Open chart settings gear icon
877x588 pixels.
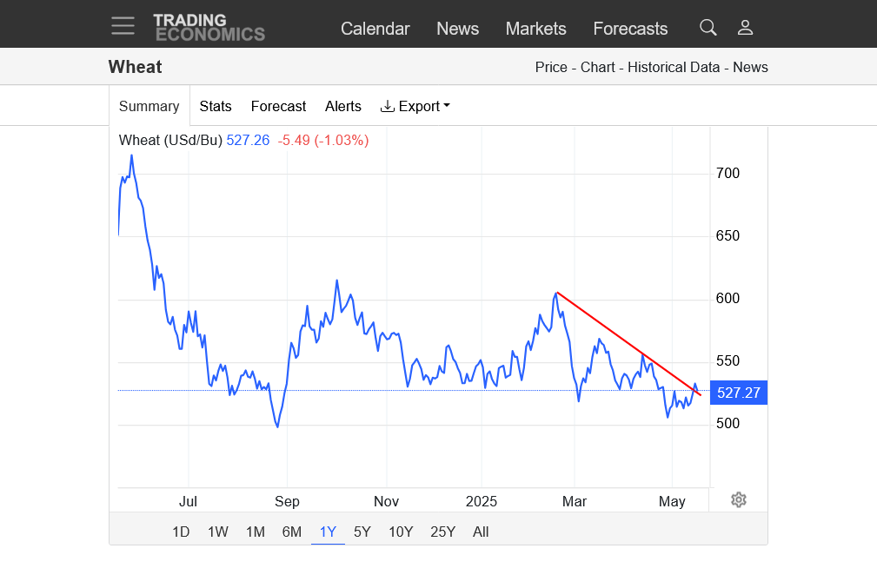(x=738, y=499)
